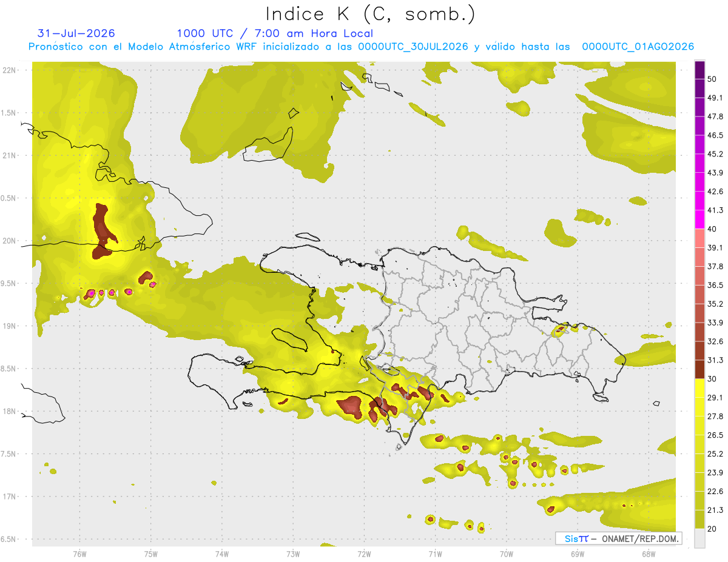Click the 17N latitude axis label

[10, 497]
